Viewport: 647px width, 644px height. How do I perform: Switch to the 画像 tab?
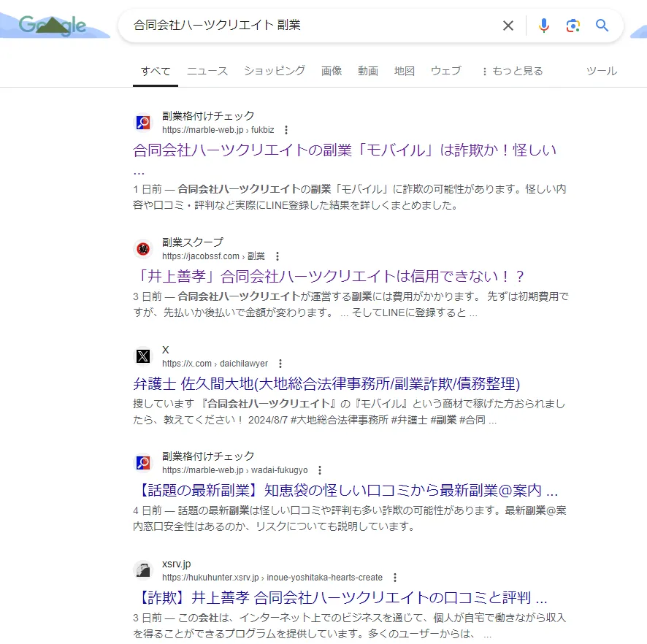(x=332, y=71)
